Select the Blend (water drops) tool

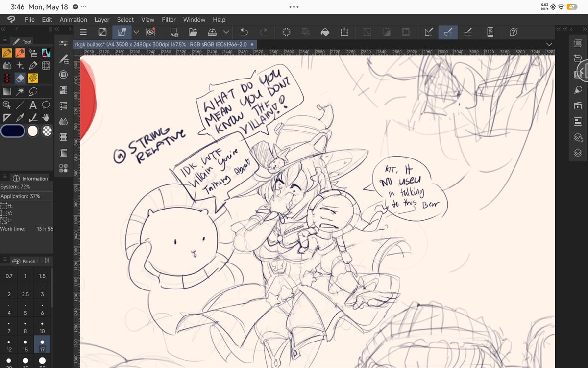(7, 65)
